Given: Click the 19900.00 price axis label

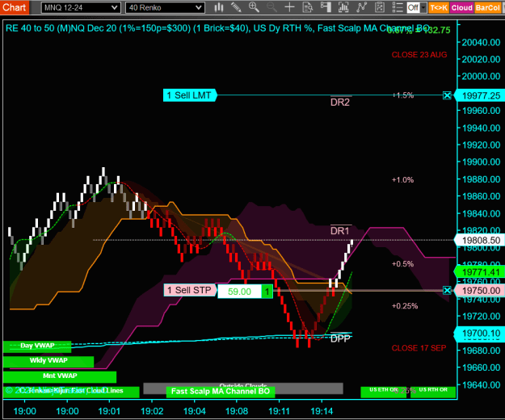Looking at the screenshot, I should 481,162.
